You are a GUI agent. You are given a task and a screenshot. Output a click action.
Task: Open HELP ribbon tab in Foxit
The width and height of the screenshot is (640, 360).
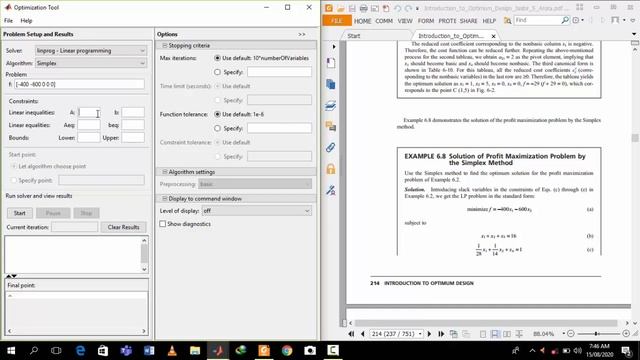pos(489,21)
